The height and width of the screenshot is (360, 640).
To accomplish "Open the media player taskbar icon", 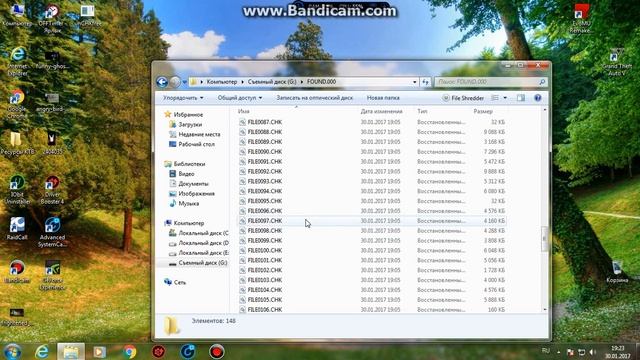I will point(99,352).
